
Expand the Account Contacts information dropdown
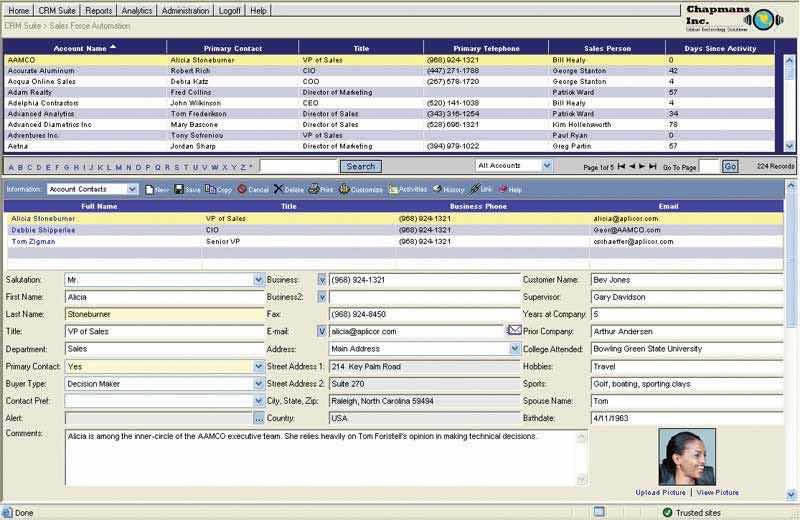tap(133, 189)
